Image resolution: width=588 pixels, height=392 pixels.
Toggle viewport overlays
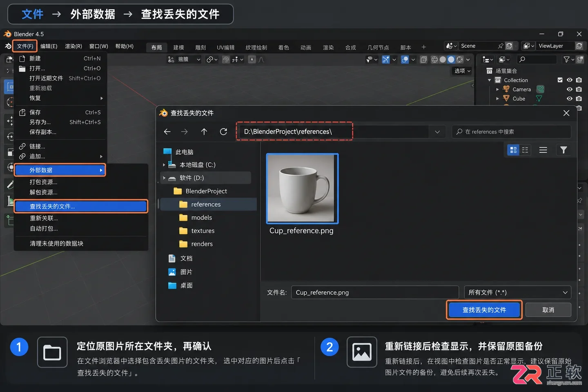click(x=405, y=60)
